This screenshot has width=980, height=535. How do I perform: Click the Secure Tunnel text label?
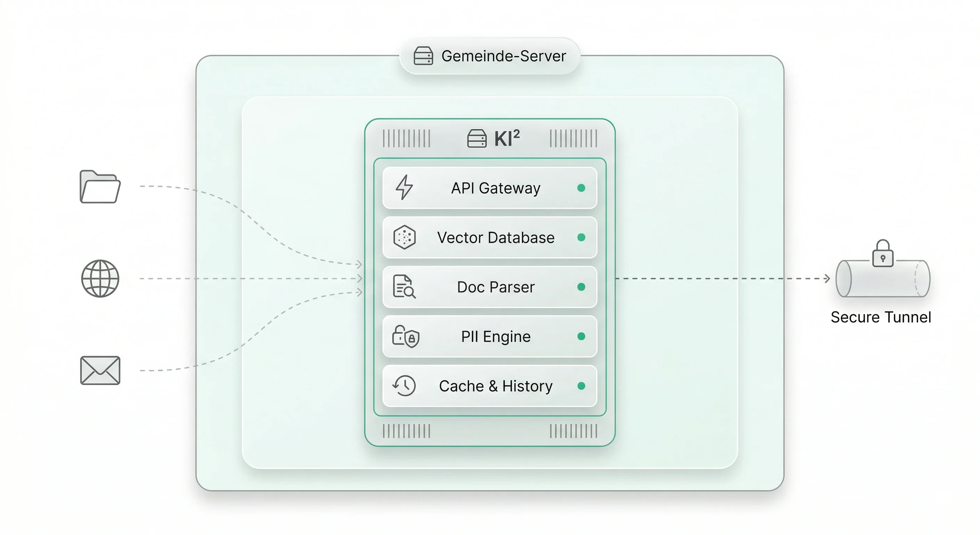pos(881,317)
